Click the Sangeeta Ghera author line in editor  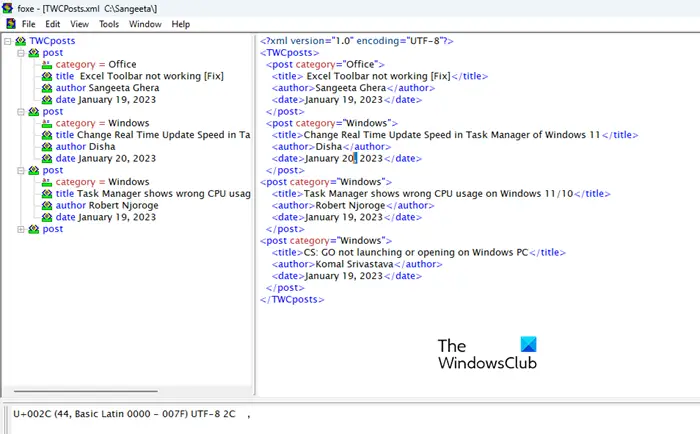click(x=354, y=88)
